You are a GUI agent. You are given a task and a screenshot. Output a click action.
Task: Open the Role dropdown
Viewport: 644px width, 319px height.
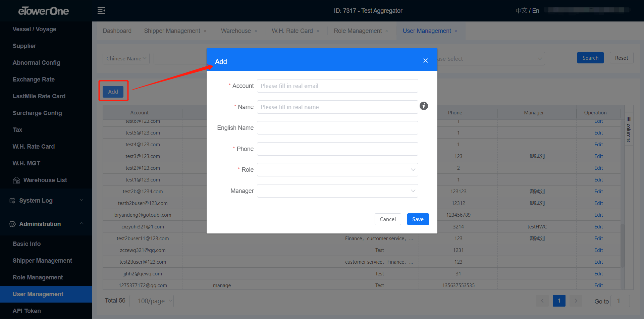coord(337,170)
